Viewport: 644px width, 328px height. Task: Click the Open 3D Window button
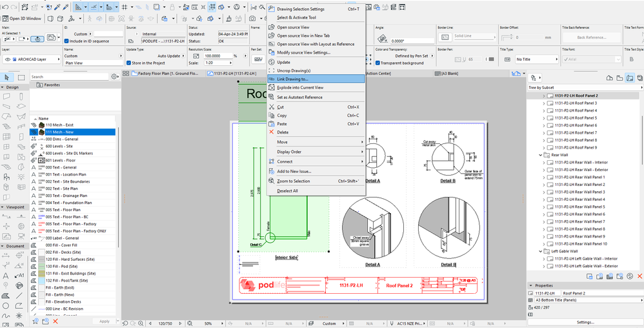[x=22, y=18]
